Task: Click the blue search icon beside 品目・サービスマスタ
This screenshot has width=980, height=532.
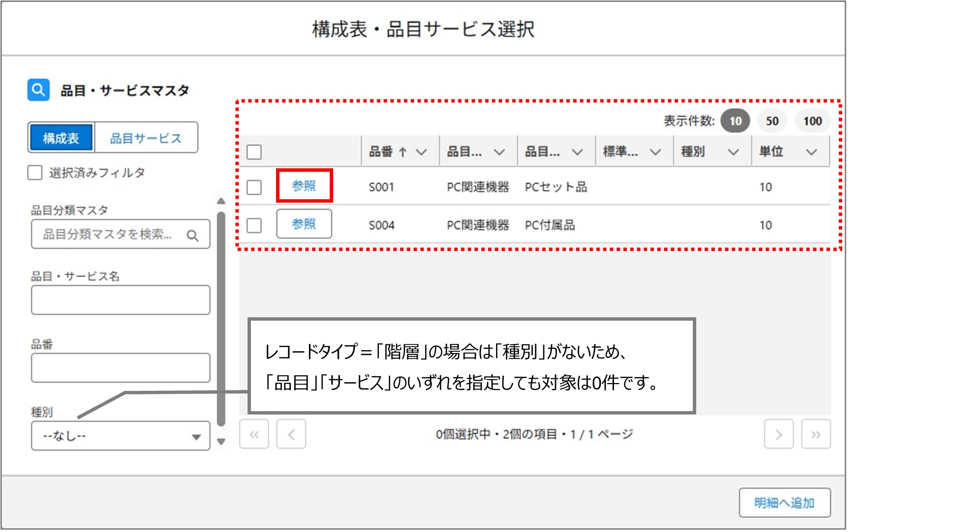Action: tap(39, 89)
